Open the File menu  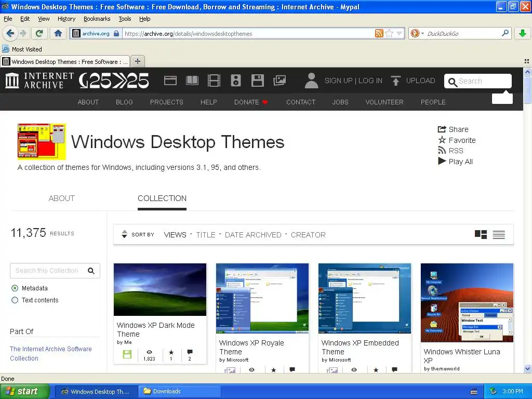pos(8,19)
